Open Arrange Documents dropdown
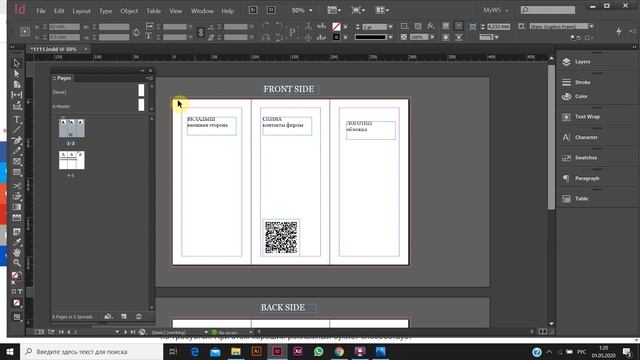640x360 pixels. pyautogui.click(x=382, y=10)
